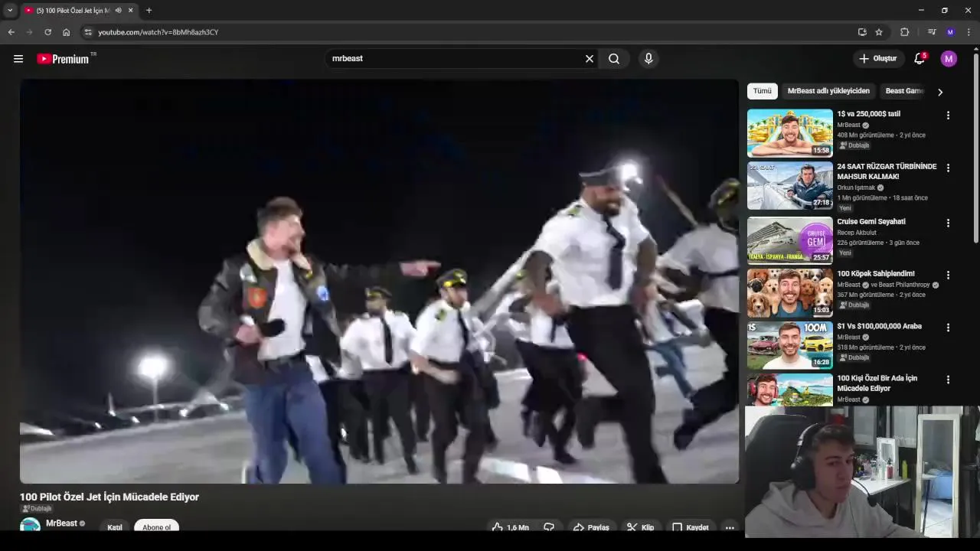Open the 100 Kişi Özel Bir Ada title
Image resolution: width=980 pixels, height=551 pixels.
(x=877, y=383)
